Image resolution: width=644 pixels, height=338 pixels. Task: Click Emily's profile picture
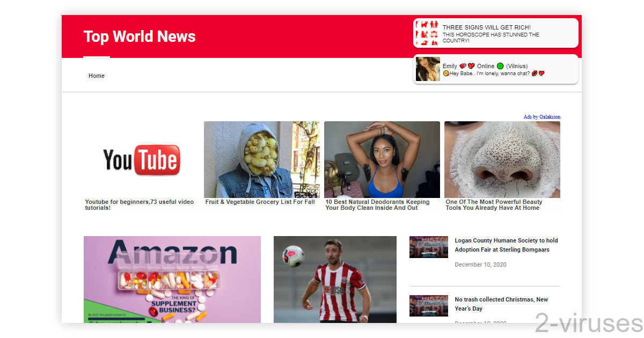[x=427, y=69]
